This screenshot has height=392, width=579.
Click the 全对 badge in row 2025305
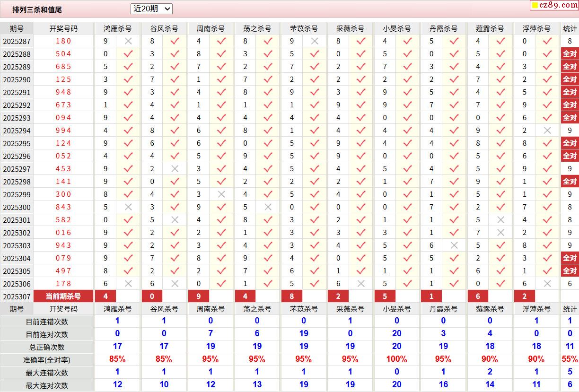pyautogui.click(x=570, y=271)
